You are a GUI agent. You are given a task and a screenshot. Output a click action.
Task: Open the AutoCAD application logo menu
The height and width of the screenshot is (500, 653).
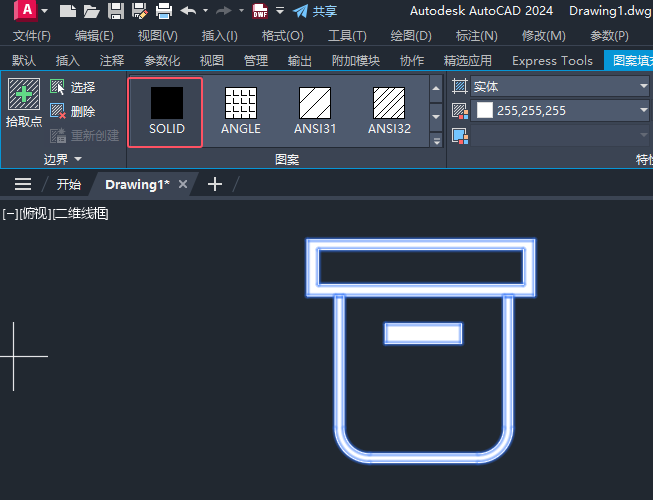click(26, 10)
